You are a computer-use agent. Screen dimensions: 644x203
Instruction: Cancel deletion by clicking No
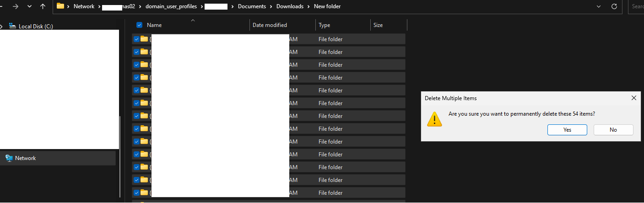tap(613, 130)
